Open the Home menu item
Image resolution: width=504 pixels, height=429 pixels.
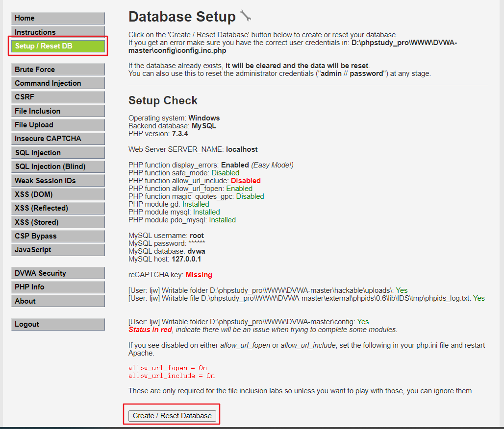(x=58, y=18)
